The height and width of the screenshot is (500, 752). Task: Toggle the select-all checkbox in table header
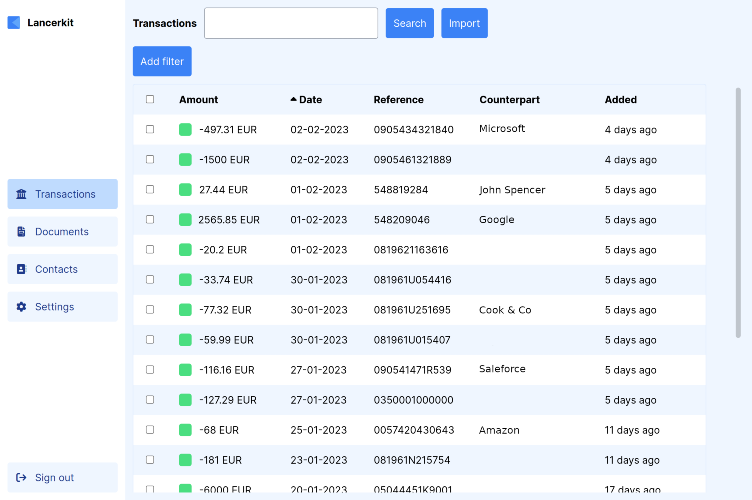coord(150,99)
